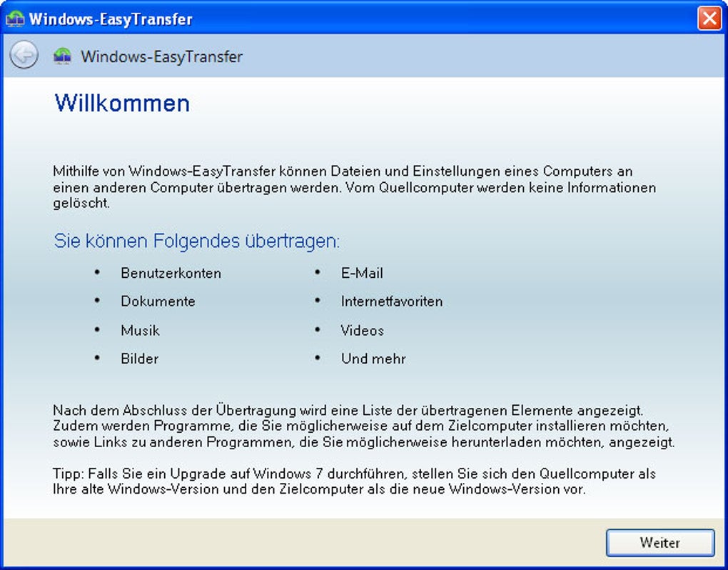Select the Dokumente list entry

pyautogui.click(x=158, y=301)
